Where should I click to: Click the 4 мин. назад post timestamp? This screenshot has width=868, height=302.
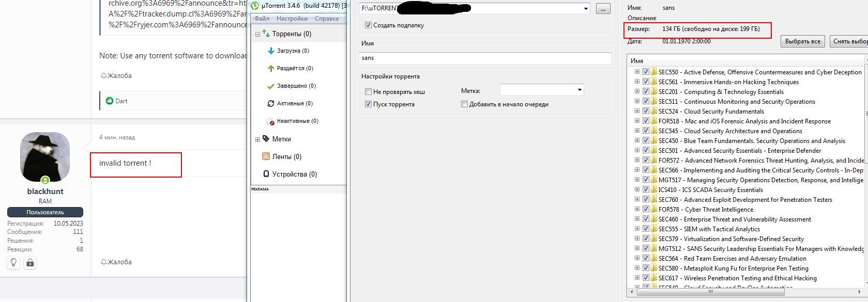[x=117, y=138]
